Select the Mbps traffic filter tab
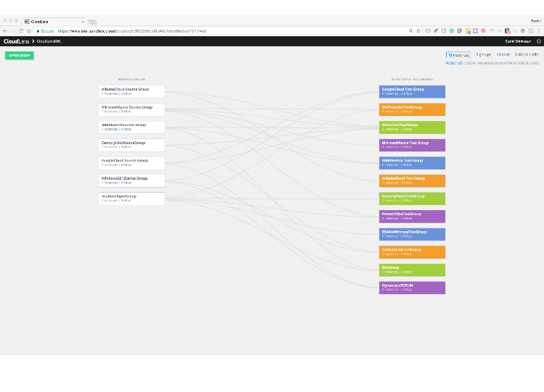This screenshot has width=544, height=392. coord(527,55)
